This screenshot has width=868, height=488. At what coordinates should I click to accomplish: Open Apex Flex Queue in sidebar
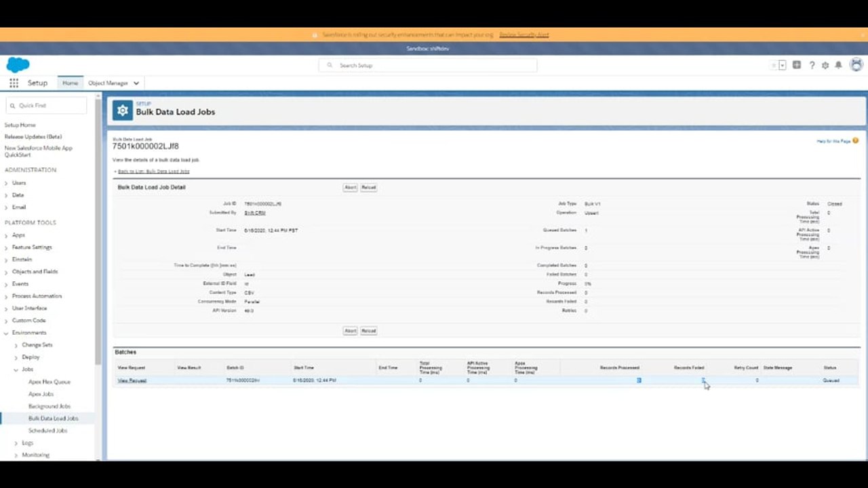pyautogui.click(x=50, y=382)
